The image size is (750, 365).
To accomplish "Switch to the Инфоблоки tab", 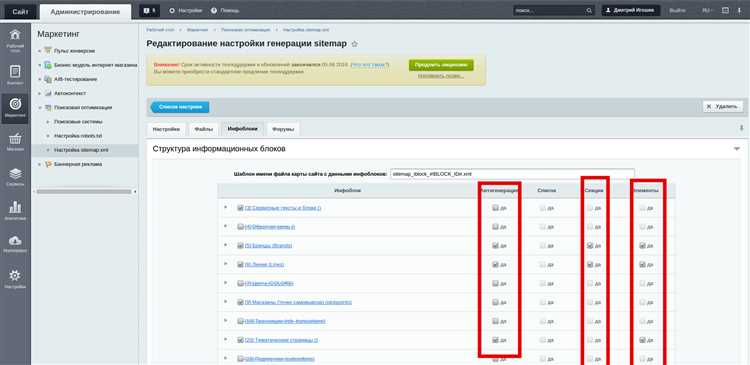I will [x=243, y=129].
